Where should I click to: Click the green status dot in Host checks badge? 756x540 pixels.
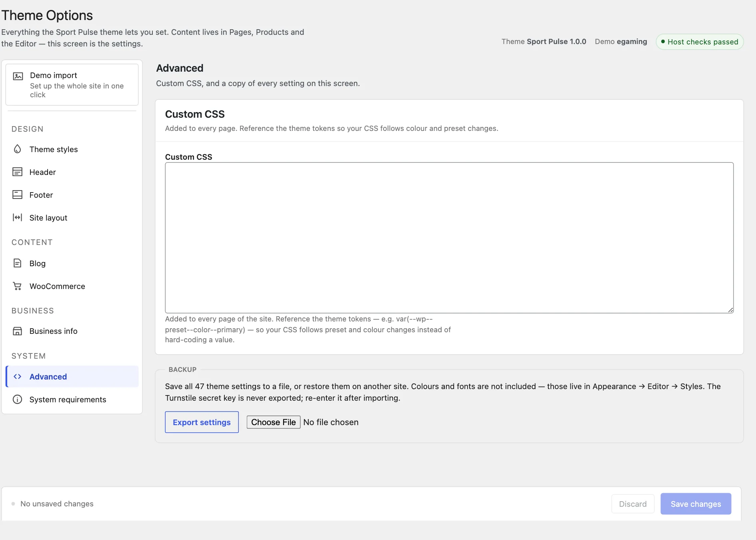pos(663,42)
